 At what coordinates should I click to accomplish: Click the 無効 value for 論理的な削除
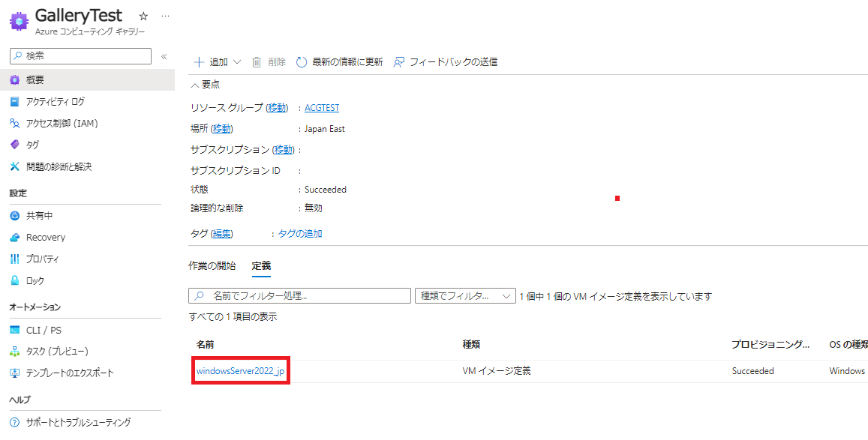coord(314,208)
